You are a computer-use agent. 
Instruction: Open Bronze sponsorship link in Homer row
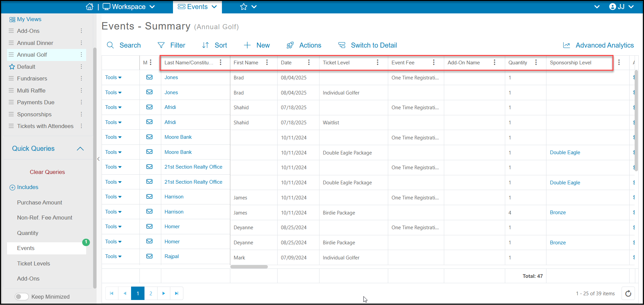(558, 243)
